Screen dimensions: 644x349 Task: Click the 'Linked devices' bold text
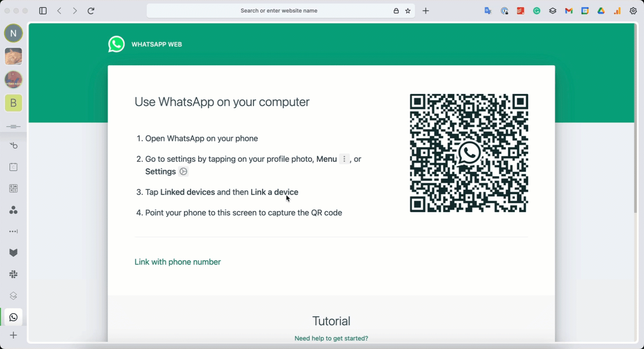point(187,192)
